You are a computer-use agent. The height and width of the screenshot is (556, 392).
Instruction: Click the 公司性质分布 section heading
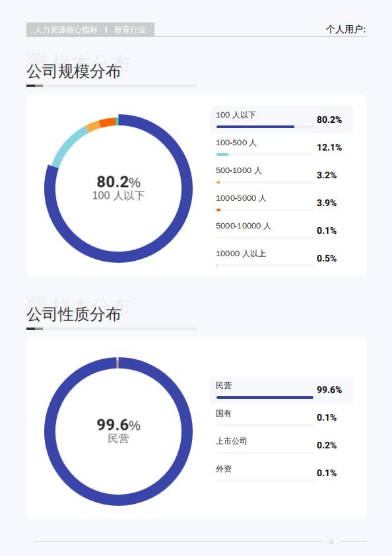(x=74, y=314)
